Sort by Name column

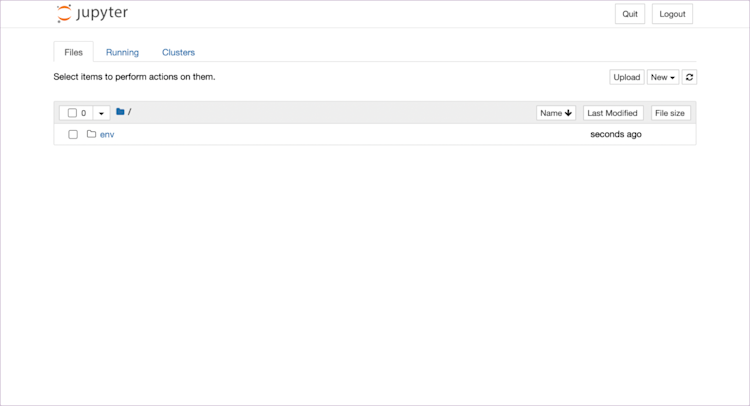pos(556,113)
